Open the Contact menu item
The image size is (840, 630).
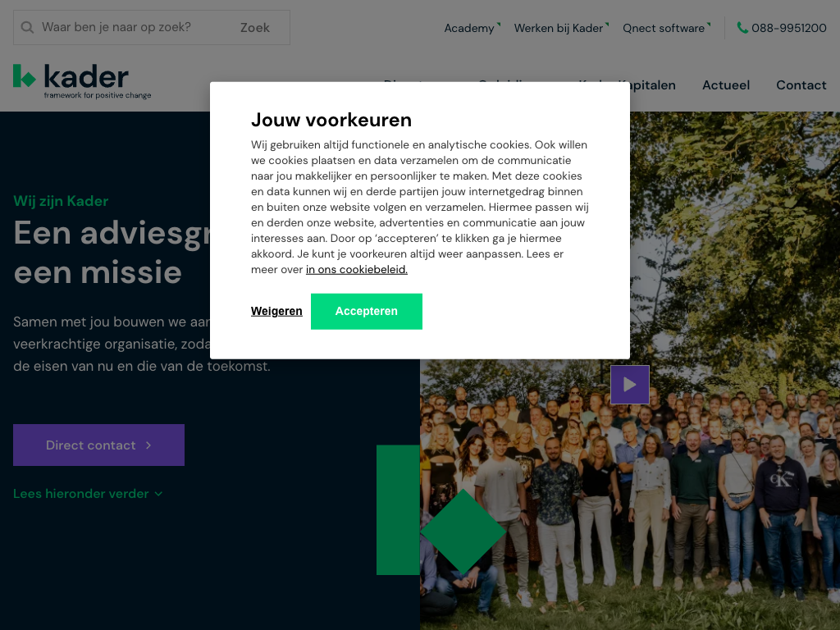click(x=801, y=85)
